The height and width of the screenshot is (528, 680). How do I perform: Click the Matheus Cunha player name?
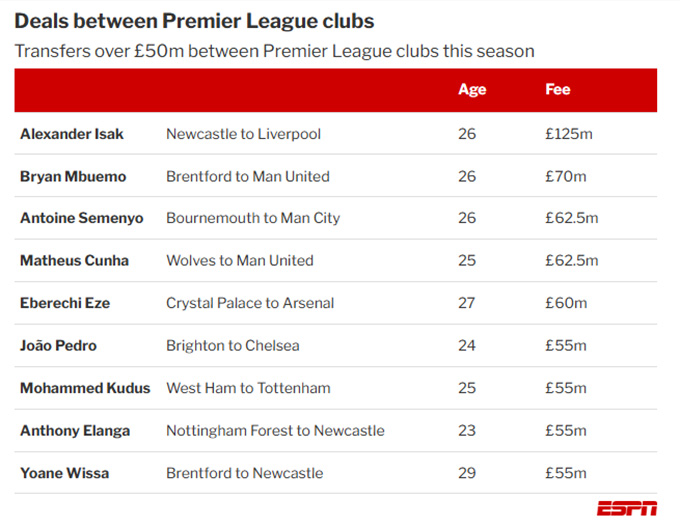(x=75, y=261)
